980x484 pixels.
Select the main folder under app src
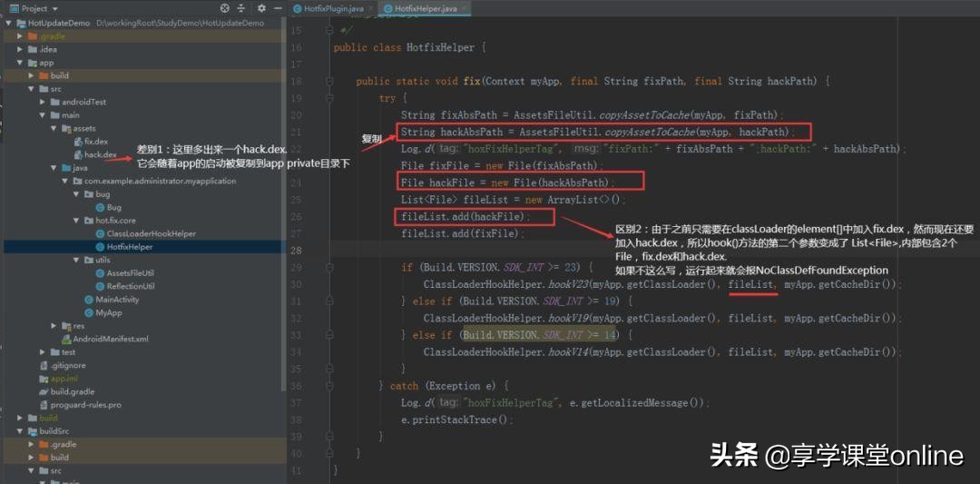pyautogui.click(x=70, y=115)
